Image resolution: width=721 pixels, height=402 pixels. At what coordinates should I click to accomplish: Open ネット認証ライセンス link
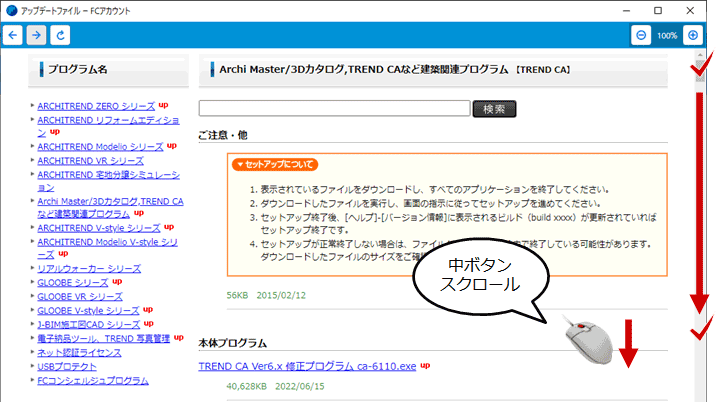[x=79, y=353]
